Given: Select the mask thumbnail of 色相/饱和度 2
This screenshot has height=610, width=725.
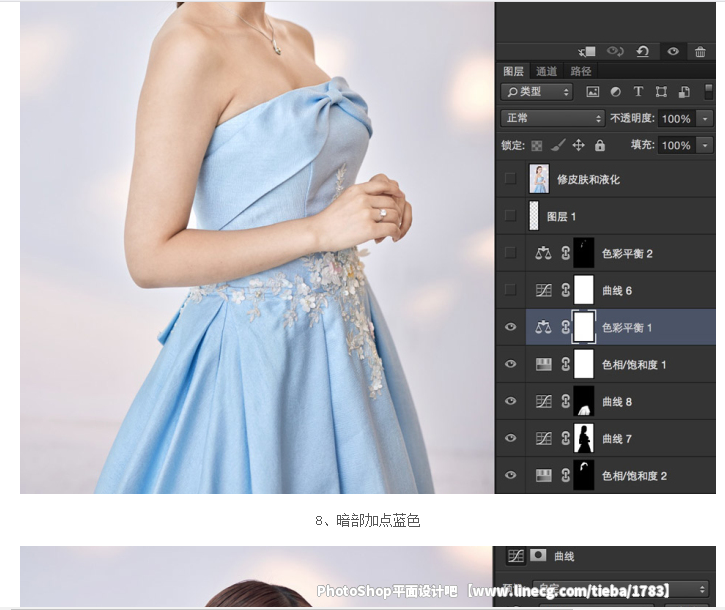Looking at the screenshot, I should (x=584, y=475).
